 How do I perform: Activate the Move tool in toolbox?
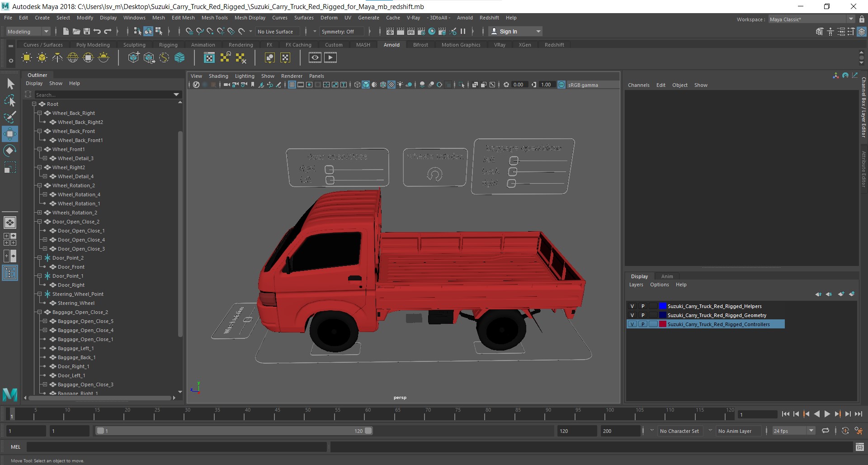10,134
